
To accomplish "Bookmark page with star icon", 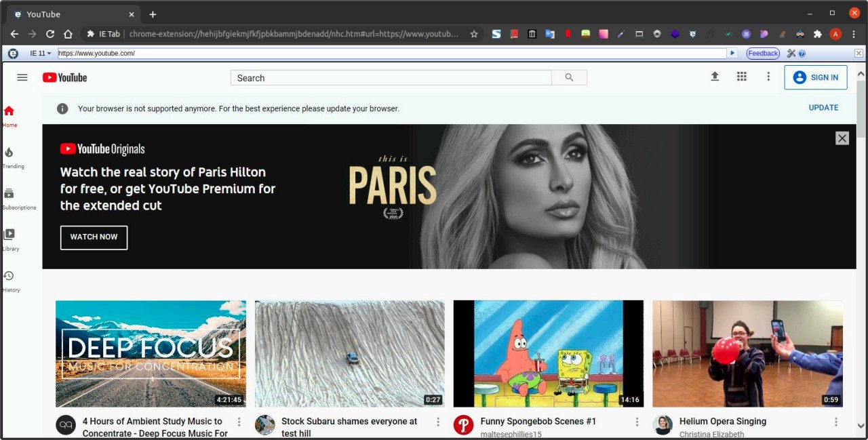I will (474, 34).
